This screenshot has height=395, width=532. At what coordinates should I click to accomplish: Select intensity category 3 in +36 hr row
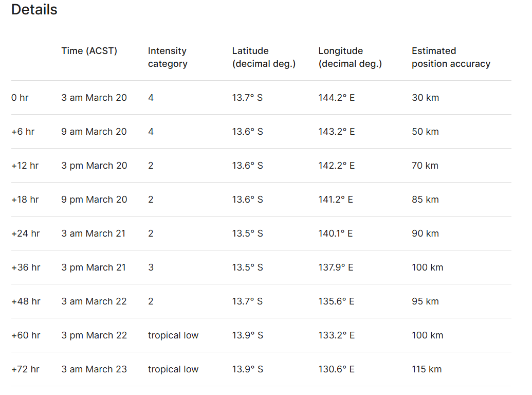[x=151, y=267]
